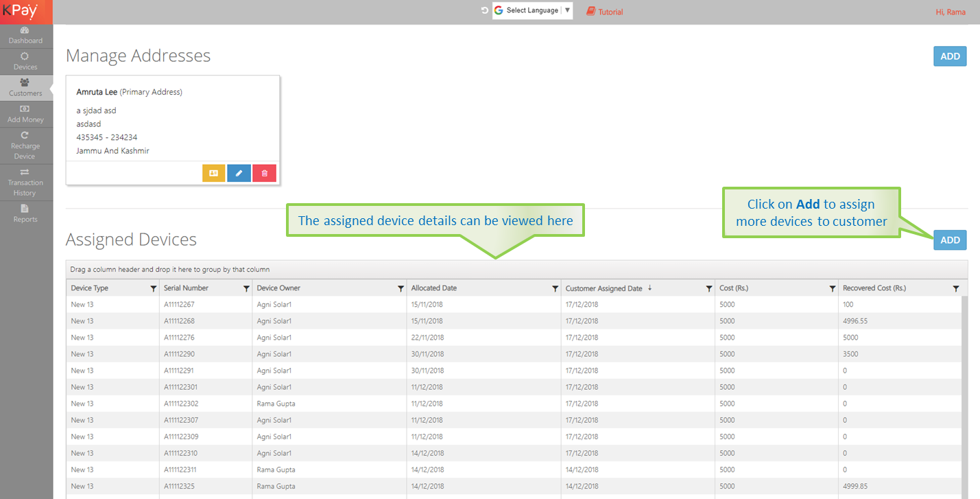Image resolution: width=980 pixels, height=499 pixels.
Task: Open Recharge Device in the sidebar
Action: pyautogui.click(x=25, y=146)
